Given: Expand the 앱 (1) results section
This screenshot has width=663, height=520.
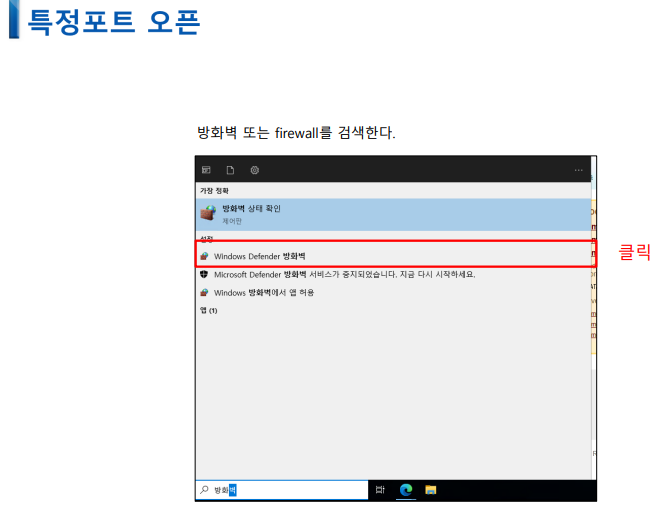Looking at the screenshot, I should [x=208, y=310].
